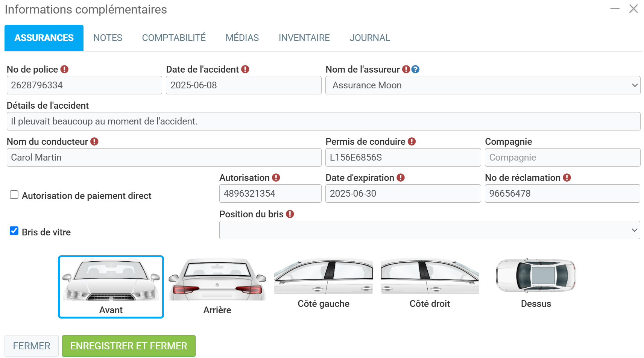
Task: Enable Autorisation de paiement direct checkbox
Action: pyautogui.click(x=14, y=195)
